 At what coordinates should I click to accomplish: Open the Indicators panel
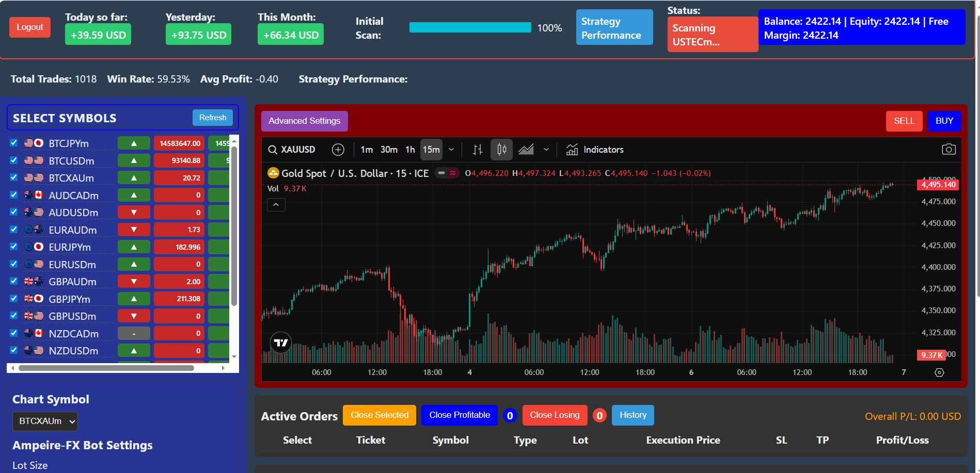pyautogui.click(x=595, y=150)
